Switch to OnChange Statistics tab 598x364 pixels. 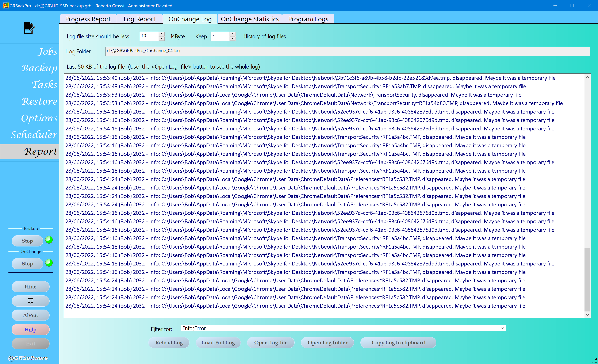249,19
